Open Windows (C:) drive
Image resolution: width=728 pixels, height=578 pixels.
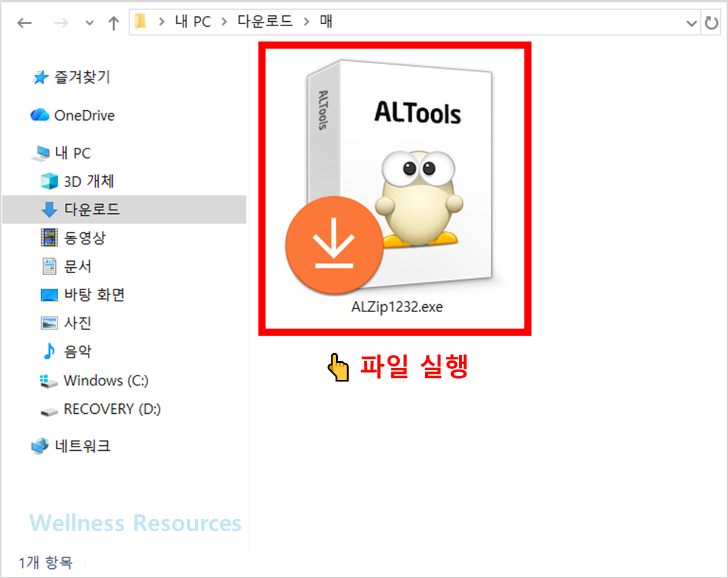pyautogui.click(x=106, y=380)
